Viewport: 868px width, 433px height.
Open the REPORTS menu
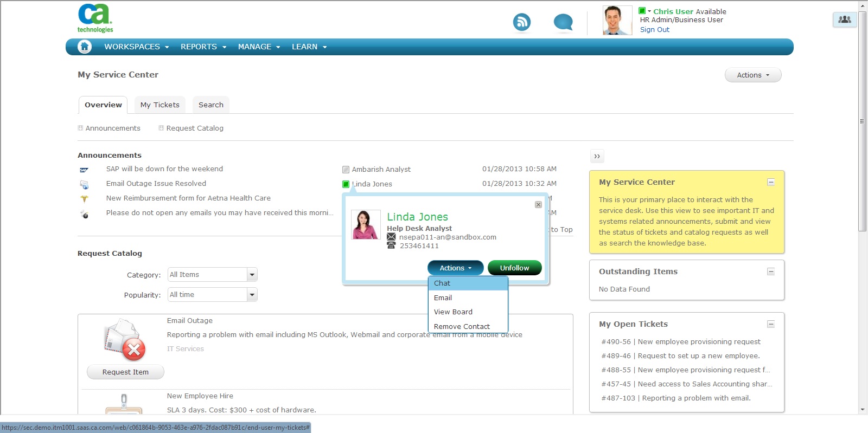coord(203,47)
